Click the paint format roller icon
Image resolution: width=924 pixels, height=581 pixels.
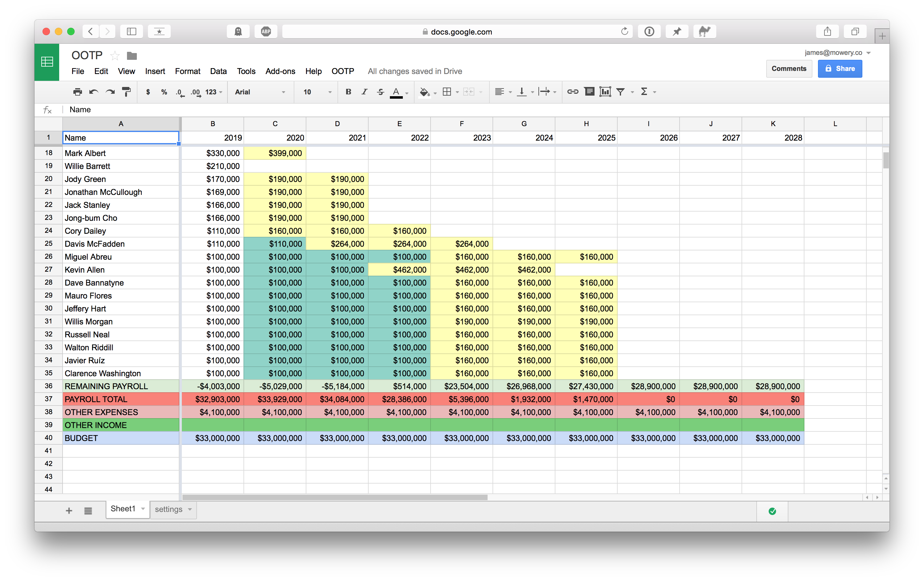tap(126, 92)
